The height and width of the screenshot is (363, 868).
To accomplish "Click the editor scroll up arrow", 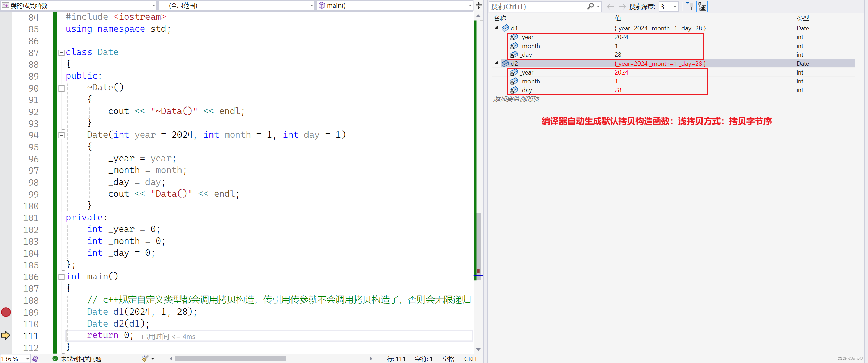I will click(478, 16).
